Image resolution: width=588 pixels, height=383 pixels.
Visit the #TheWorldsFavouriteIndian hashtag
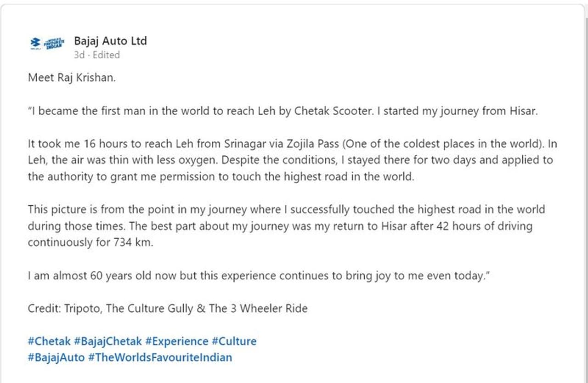tap(160, 357)
